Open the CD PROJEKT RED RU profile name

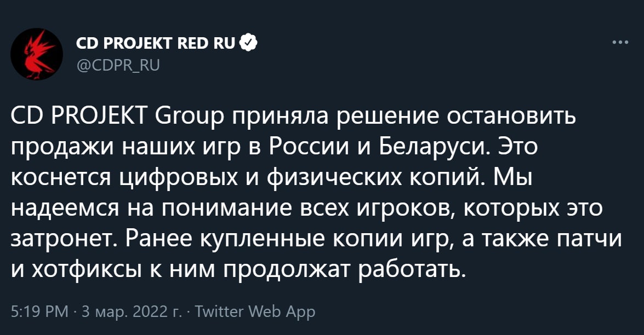tap(156, 43)
